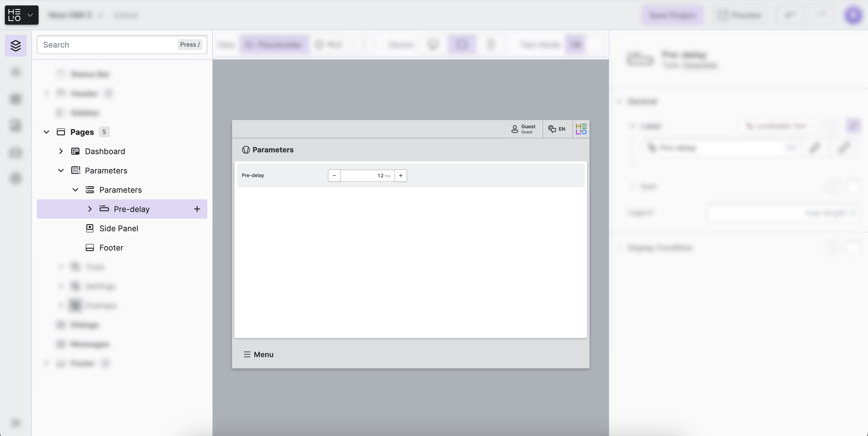The image size is (868, 436).
Task: Open the HELIO logo dropdown menu
Action: (22, 15)
